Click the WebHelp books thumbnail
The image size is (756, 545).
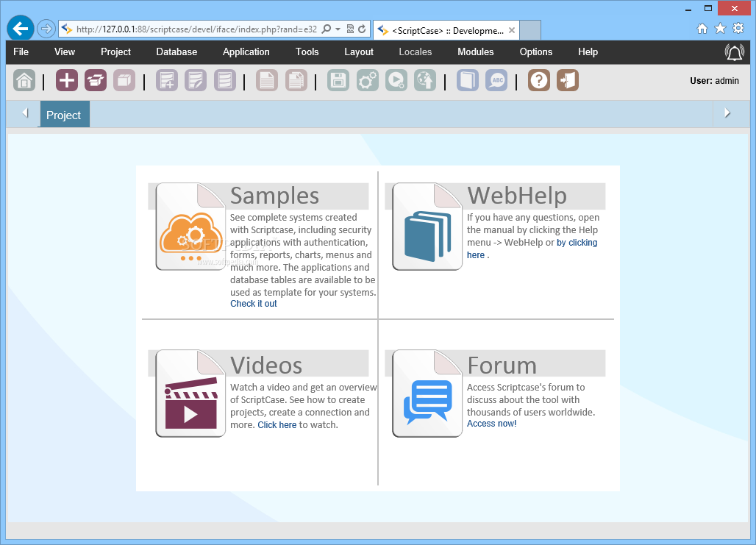pos(428,227)
